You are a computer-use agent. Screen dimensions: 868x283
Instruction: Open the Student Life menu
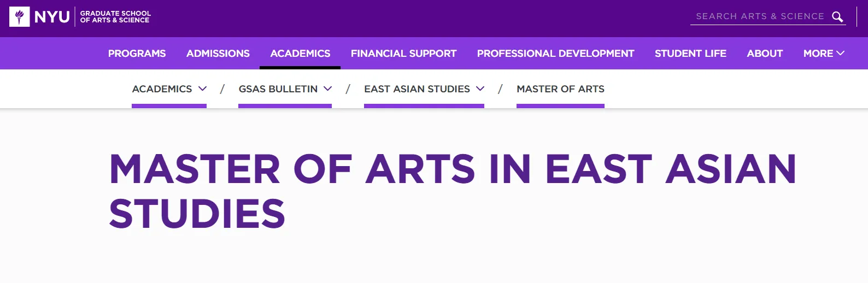(690, 54)
